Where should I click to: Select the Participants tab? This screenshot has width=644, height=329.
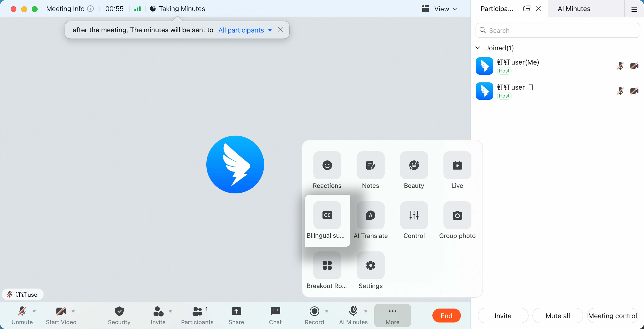496,9
